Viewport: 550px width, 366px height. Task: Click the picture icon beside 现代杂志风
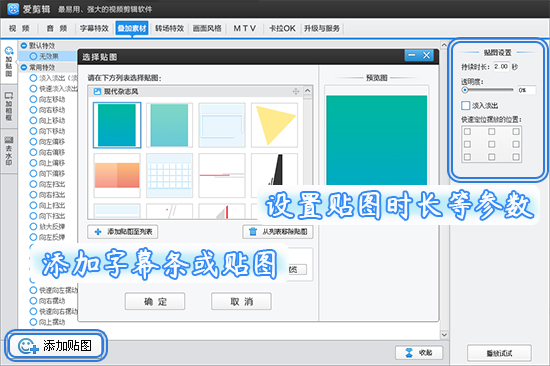[97, 92]
